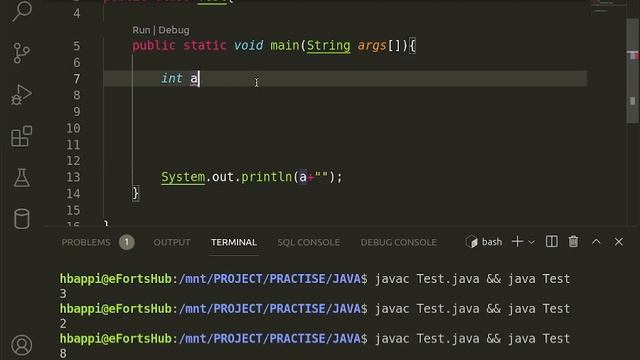The image size is (640, 360).
Task: Open the Extensions view
Action: click(22, 136)
